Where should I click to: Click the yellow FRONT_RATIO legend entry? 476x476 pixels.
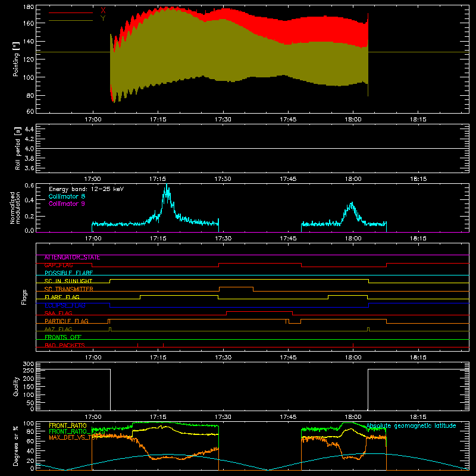(68, 425)
